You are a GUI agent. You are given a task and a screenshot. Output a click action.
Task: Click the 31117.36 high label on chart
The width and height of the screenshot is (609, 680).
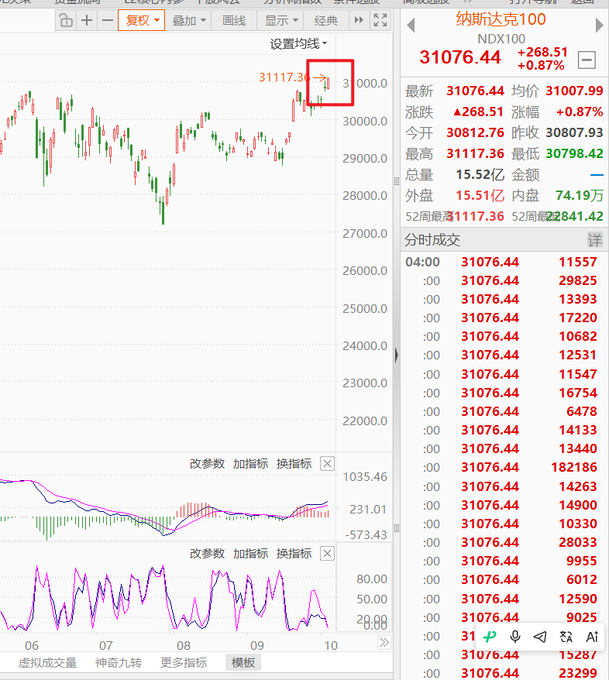(x=284, y=77)
